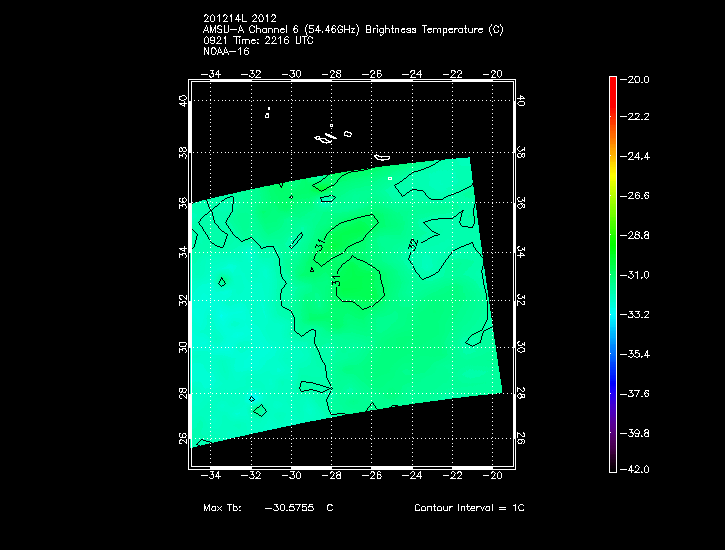Click the -28 longitude label on top axis
Screen dimensions: 725x550
332,73
